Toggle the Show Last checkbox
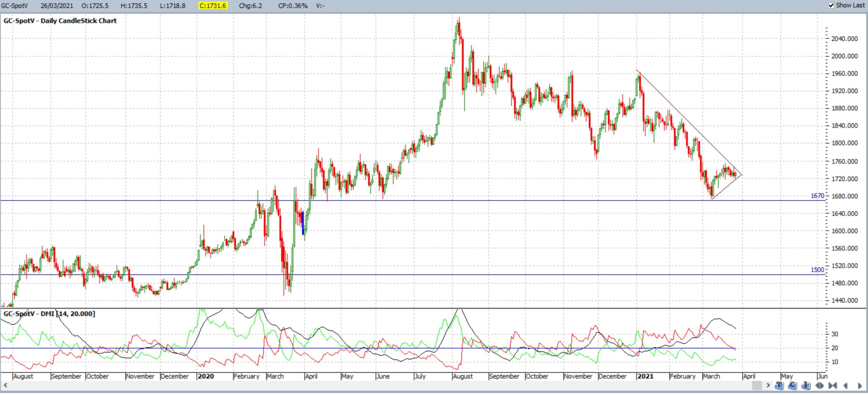Image resolution: width=868 pixels, height=395 pixels. click(x=831, y=5)
